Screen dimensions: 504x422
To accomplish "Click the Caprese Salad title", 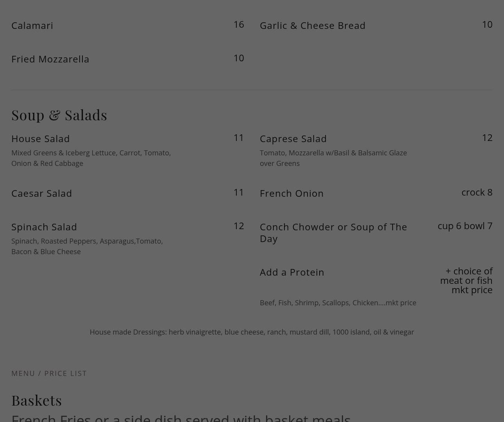I will 293,139.
